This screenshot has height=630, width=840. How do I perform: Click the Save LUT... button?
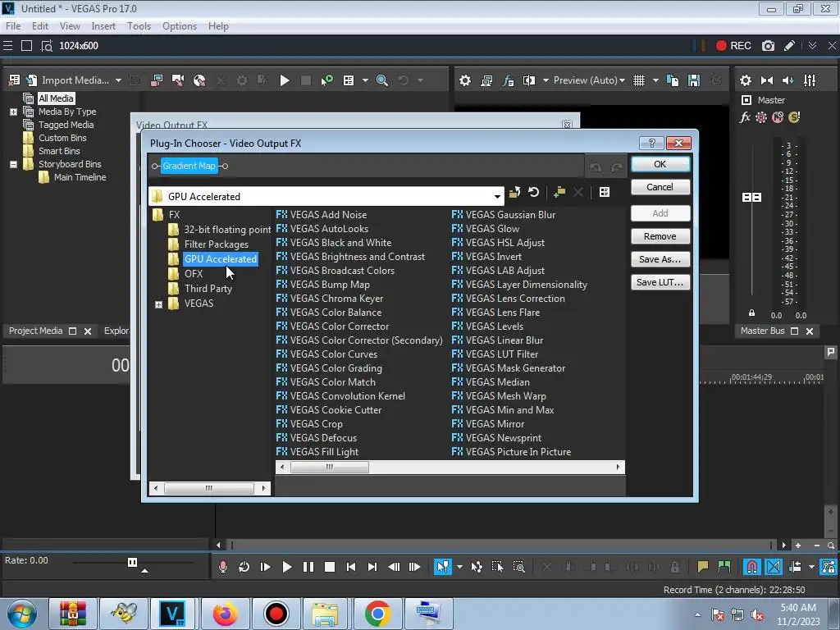tap(660, 282)
